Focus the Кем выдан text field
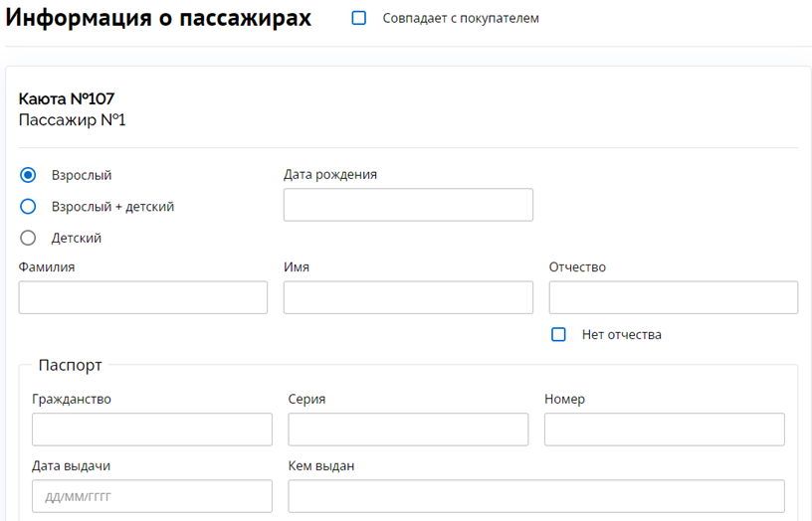812x521 pixels. (x=536, y=496)
